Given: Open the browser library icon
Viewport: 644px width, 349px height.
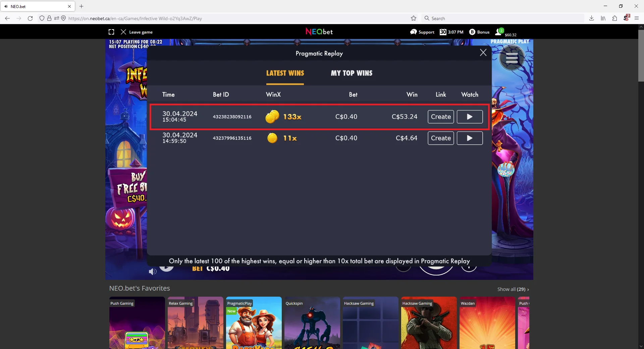Looking at the screenshot, I should (x=603, y=18).
